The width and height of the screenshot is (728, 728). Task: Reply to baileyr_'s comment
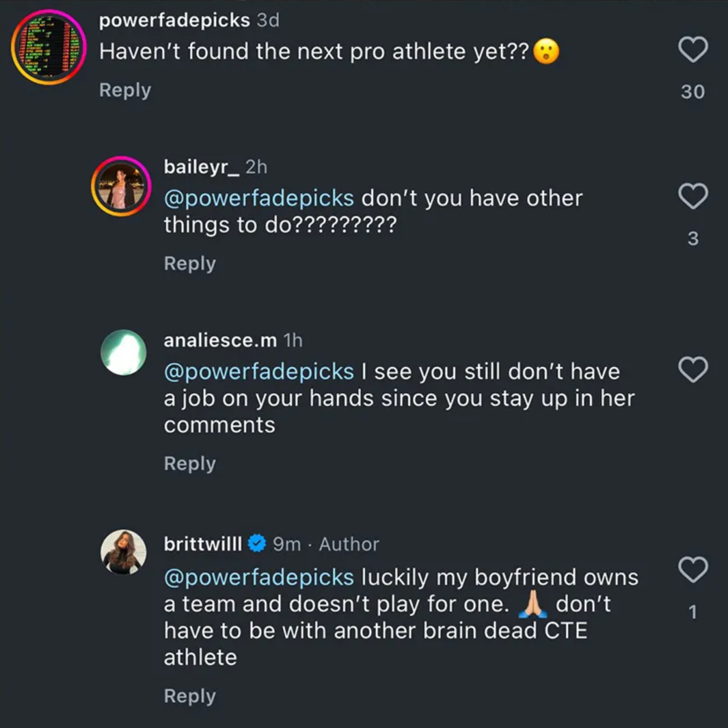(190, 264)
